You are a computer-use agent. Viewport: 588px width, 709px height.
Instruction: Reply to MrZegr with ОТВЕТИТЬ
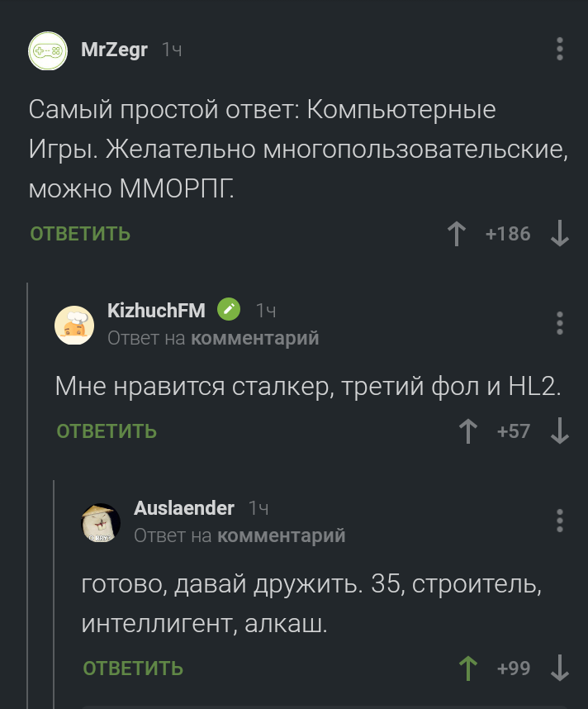click(80, 234)
